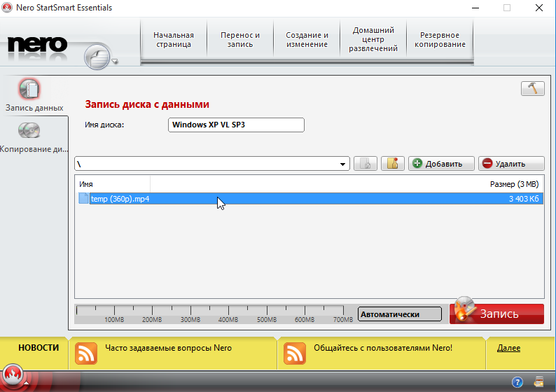Open Общайтесь с пользователями Nero! link
The image size is (556, 392).
point(383,348)
